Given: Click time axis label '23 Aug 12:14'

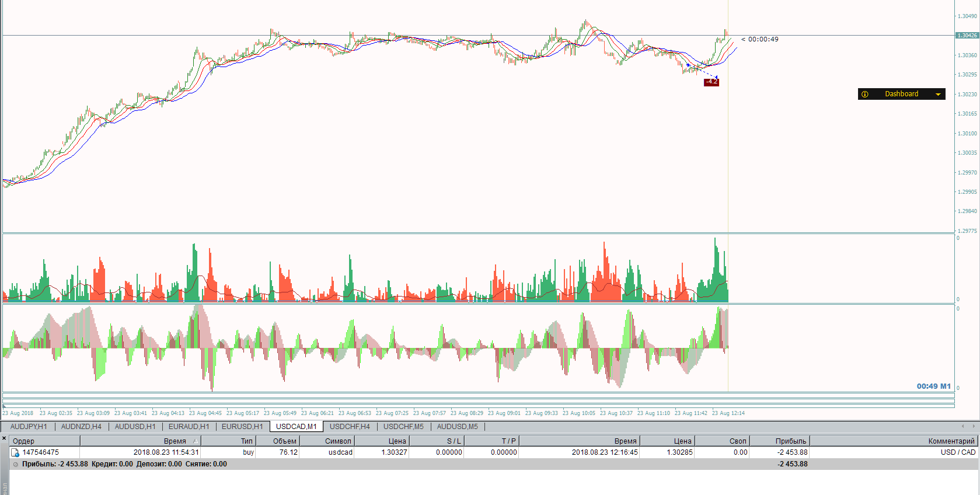Looking at the screenshot, I should pos(728,413).
